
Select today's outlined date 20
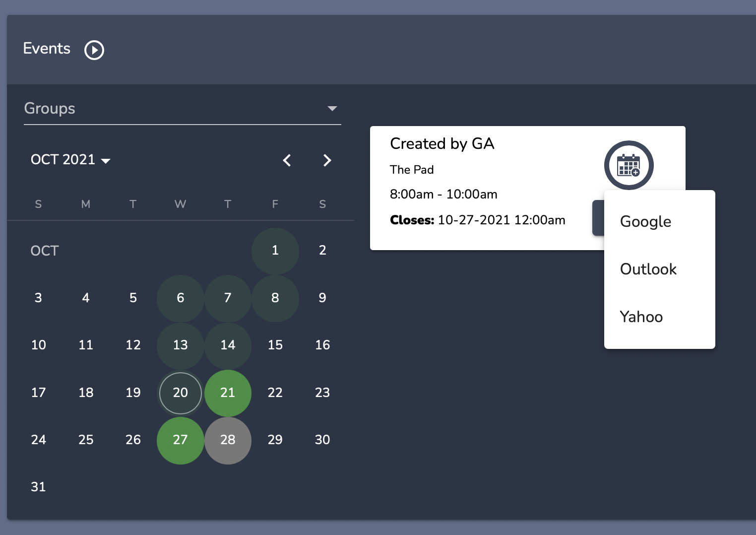point(180,393)
